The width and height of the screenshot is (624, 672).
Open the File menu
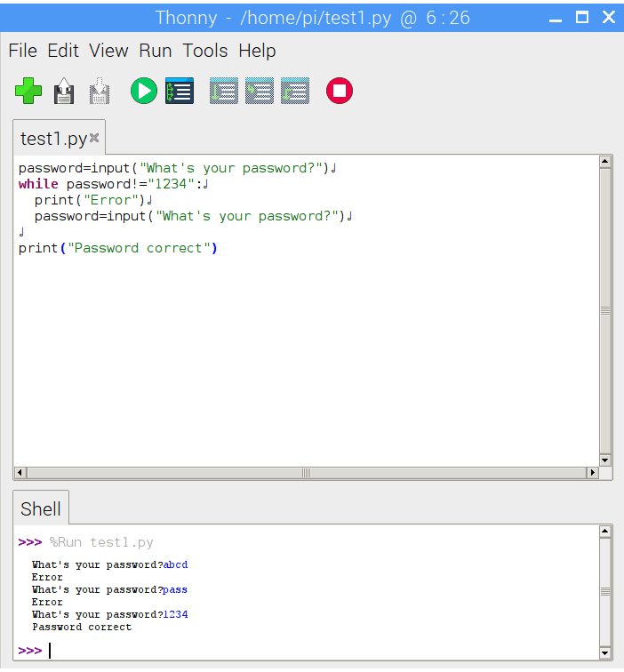(23, 51)
